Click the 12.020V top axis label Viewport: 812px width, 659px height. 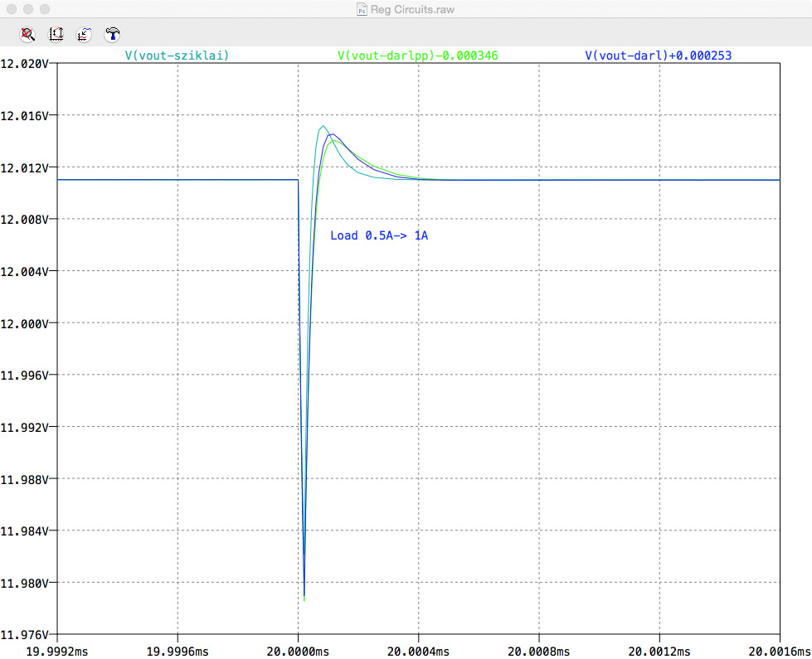[24, 64]
